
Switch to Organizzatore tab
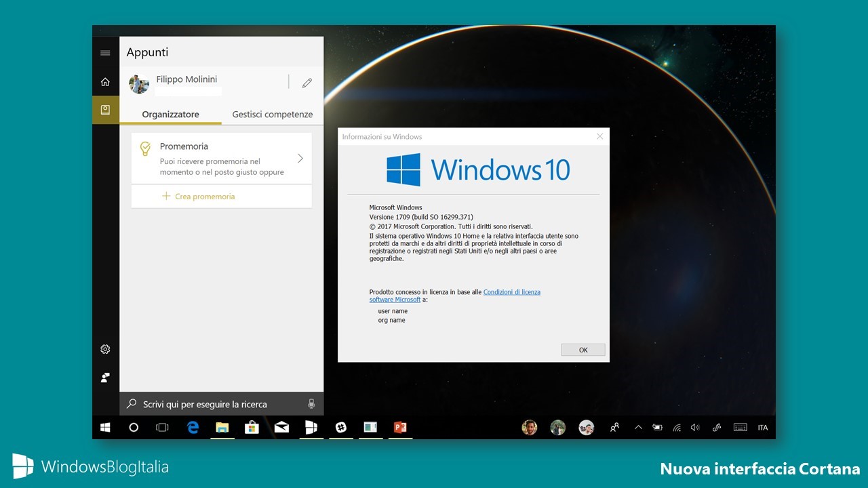[x=170, y=115]
